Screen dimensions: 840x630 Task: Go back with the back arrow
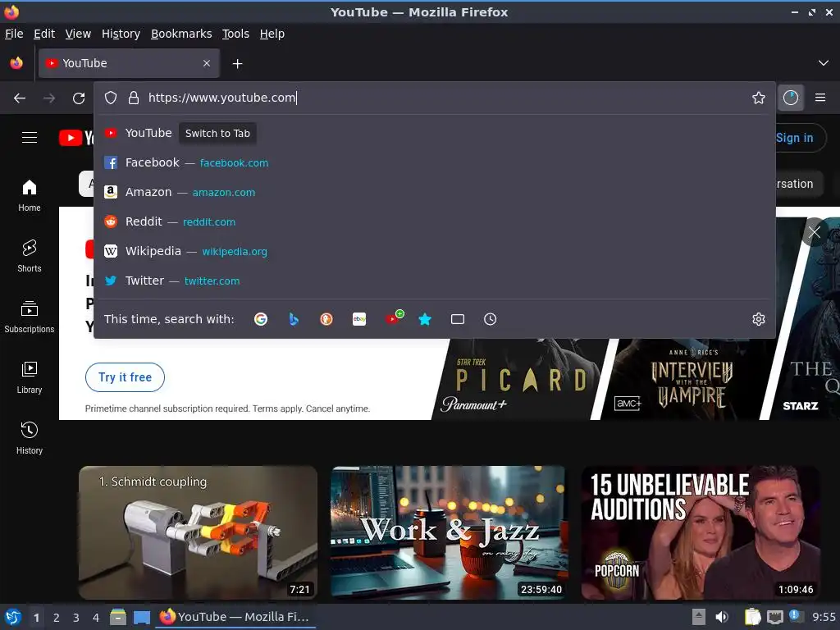[x=20, y=98]
